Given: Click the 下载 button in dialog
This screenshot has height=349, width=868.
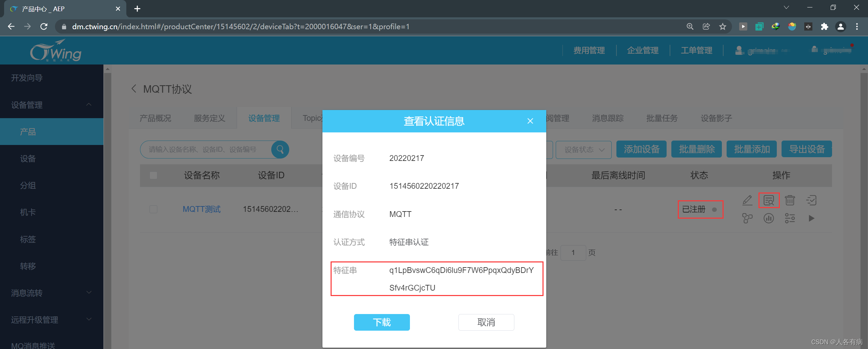Looking at the screenshot, I should tap(382, 322).
